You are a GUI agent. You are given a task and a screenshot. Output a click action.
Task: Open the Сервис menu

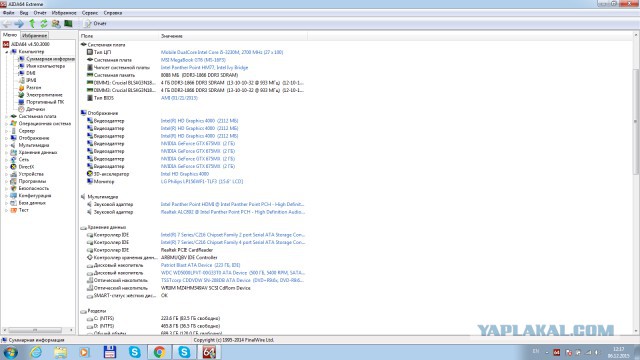[x=90, y=13]
